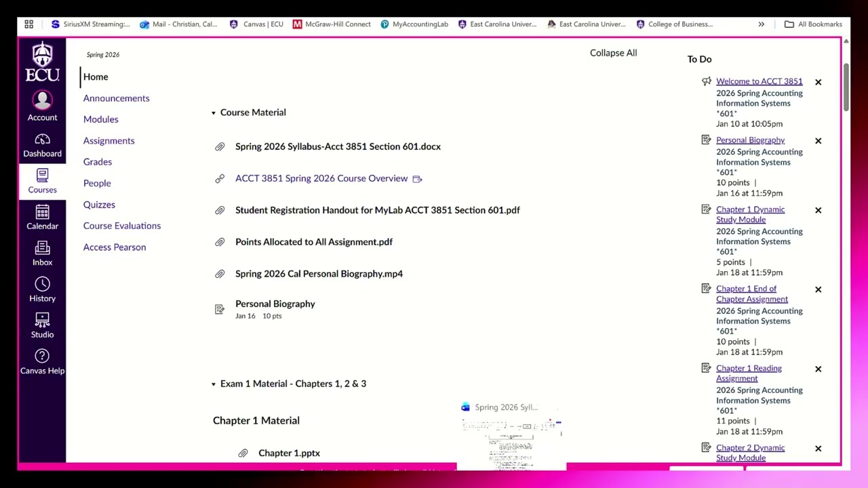This screenshot has height=488, width=868.
Task: Go to Dashboard in global navigation
Action: point(42,145)
